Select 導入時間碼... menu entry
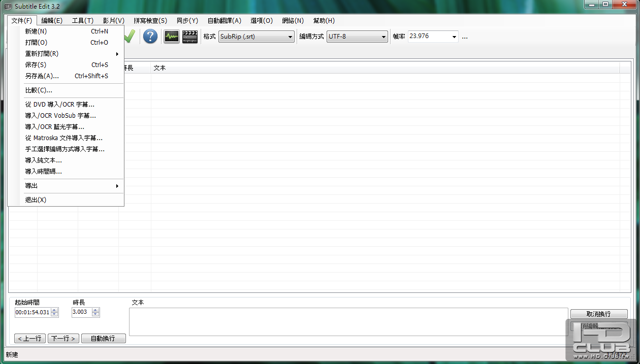 66,172
